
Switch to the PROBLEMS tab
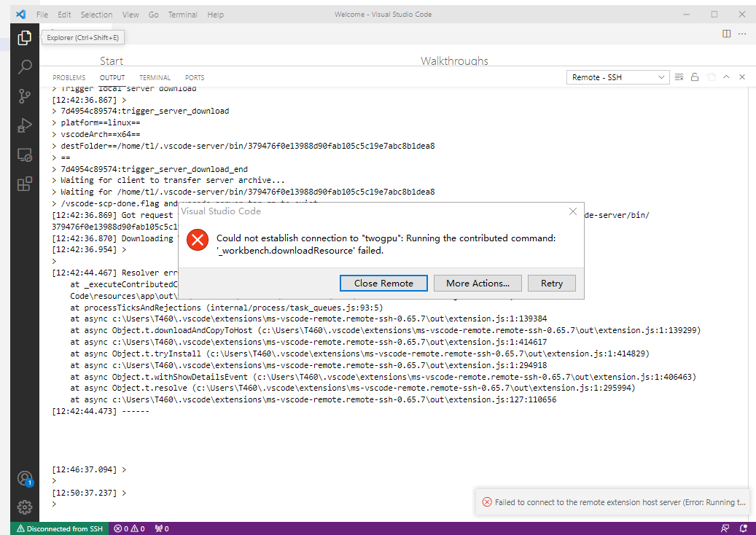click(69, 77)
